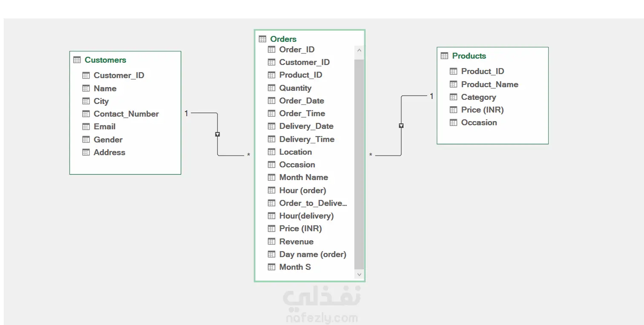Click the Customers table icon in header
Viewport: 644px width, 325px height.
[x=77, y=60]
